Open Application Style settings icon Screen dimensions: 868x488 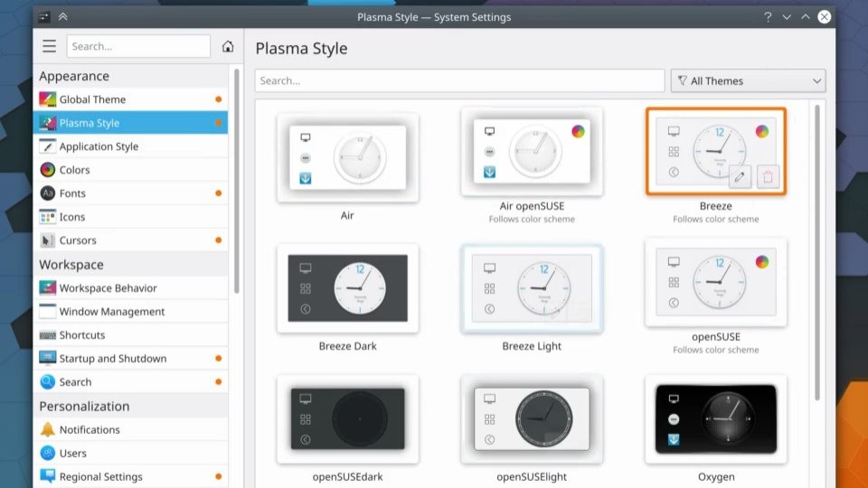click(48, 146)
